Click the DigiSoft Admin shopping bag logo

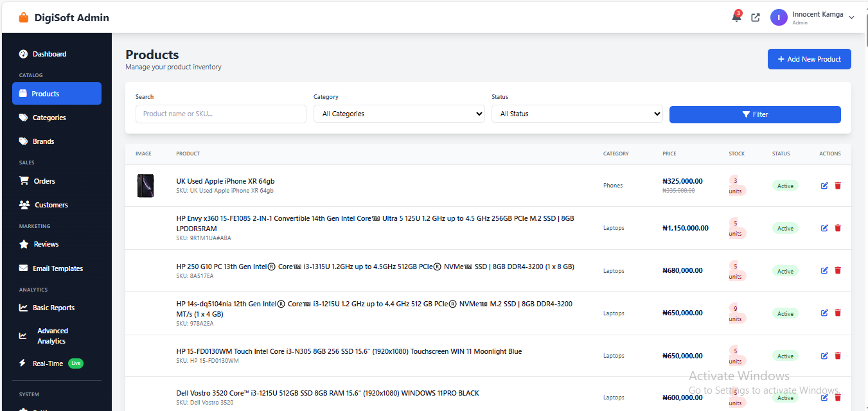pyautogui.click(x=24, y=18)
